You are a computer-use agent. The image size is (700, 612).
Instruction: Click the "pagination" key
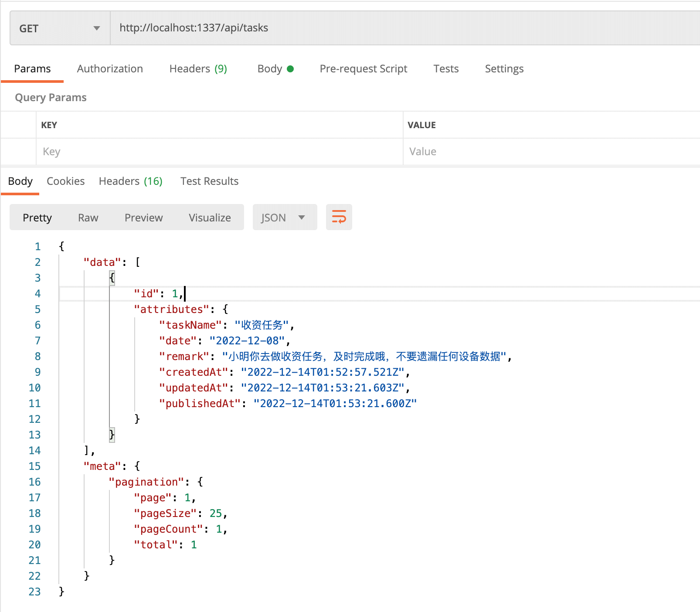click(x=146, y=482)
